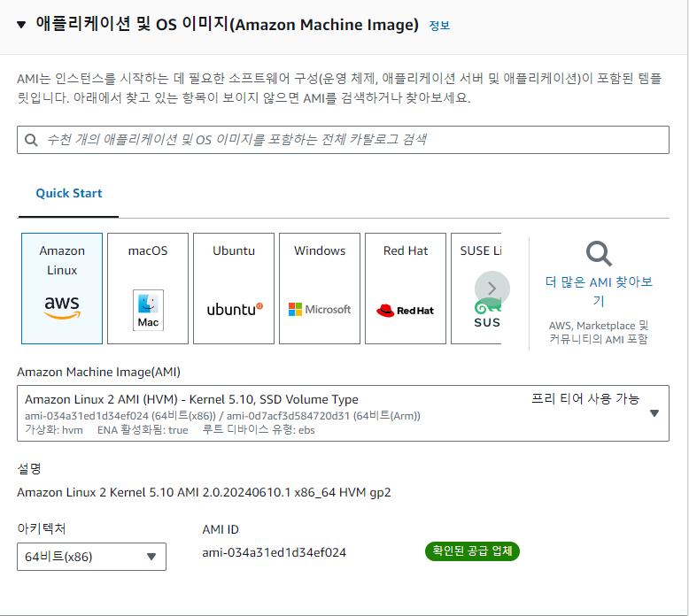Click the large browse AMI magnifier icon
Viewport: 689px width, 616px height.
pyautogui.click(x=599, y=253)
